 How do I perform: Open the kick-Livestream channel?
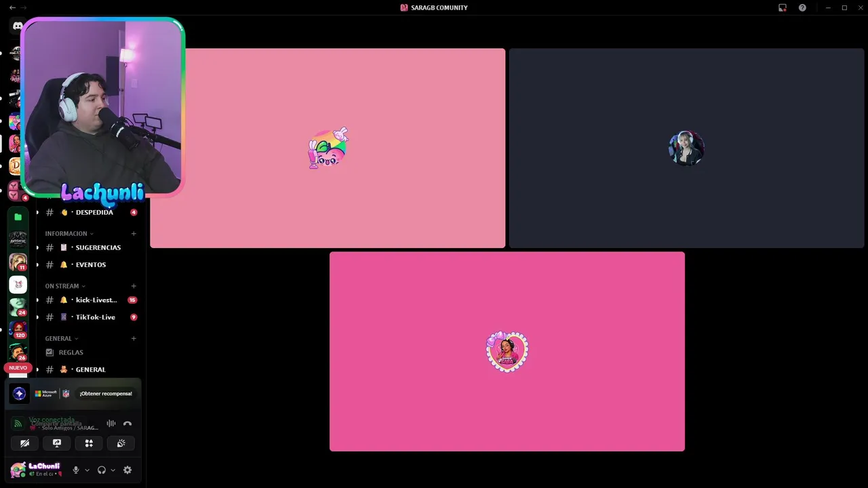point(91,300)
